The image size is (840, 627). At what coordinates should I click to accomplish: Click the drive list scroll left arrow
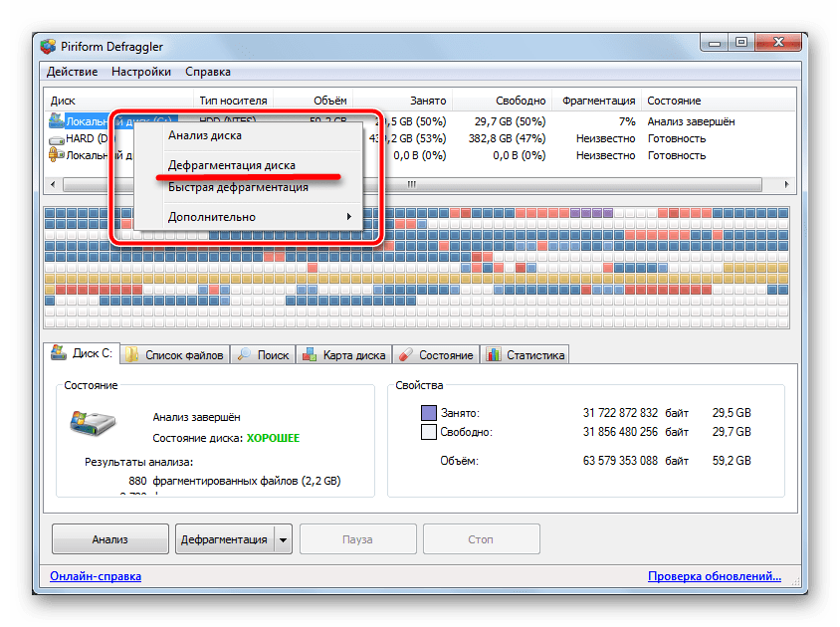[53, 184]
